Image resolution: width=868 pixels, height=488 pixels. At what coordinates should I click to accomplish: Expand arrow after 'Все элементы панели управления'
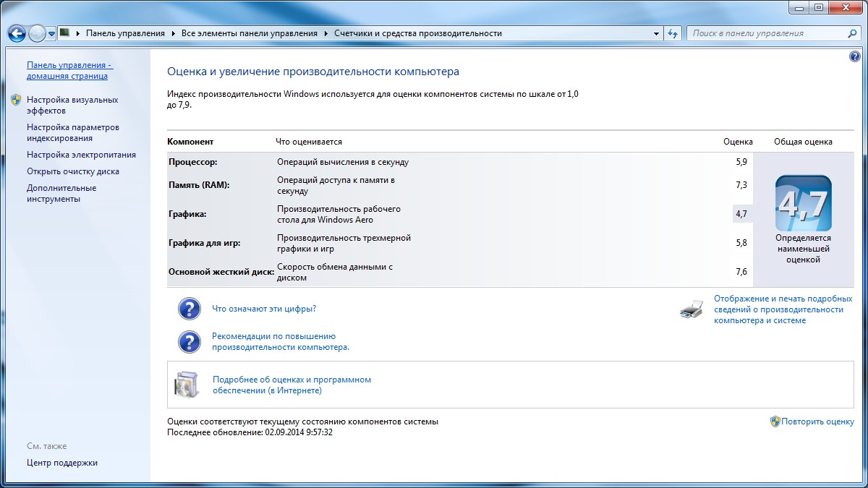click(x=326, y=33)
